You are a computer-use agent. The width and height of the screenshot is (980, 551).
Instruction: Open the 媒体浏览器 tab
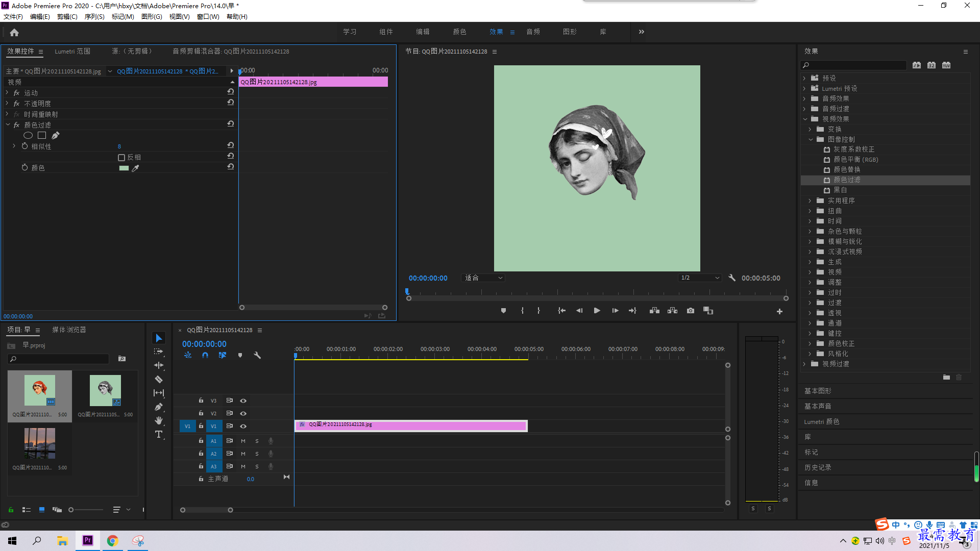click(69, 330)
